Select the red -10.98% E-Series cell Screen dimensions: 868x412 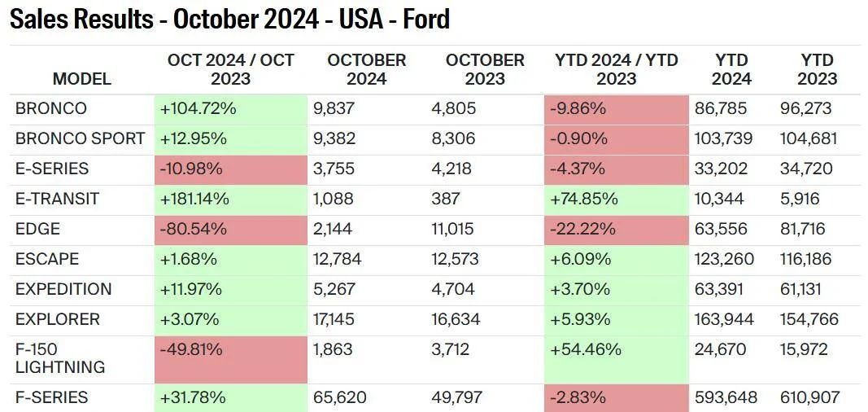[x=230, y=169]
